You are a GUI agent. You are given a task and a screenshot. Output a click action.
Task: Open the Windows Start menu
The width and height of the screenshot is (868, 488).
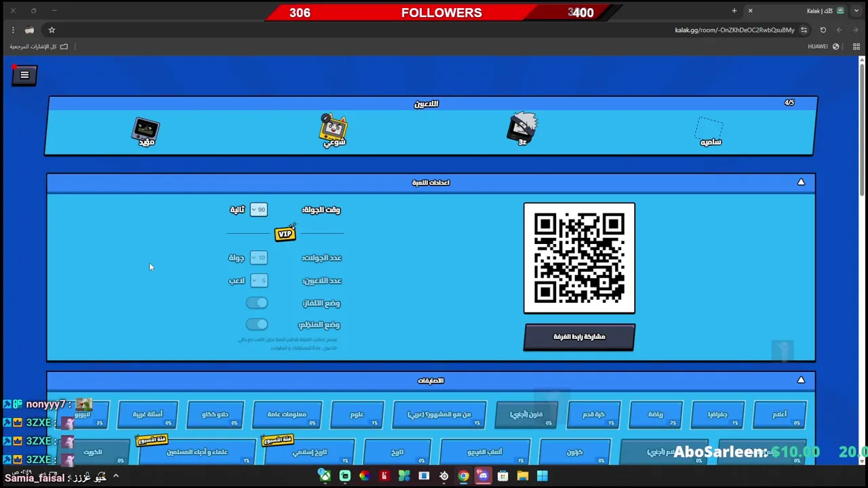click(542, 476)
